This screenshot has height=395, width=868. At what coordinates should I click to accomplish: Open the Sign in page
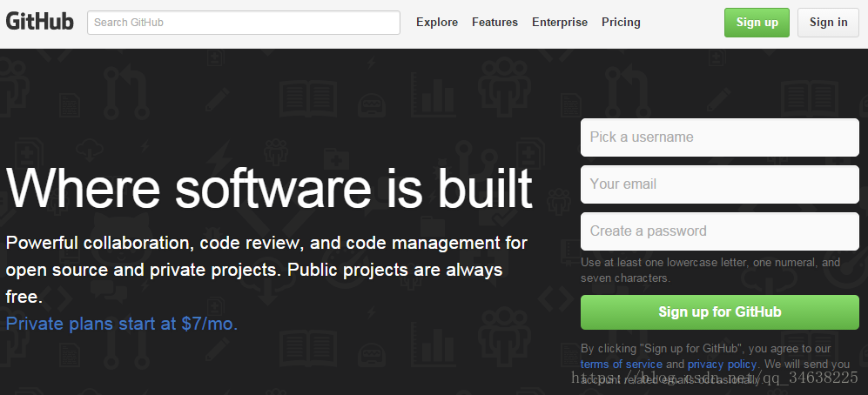(828, 23)
